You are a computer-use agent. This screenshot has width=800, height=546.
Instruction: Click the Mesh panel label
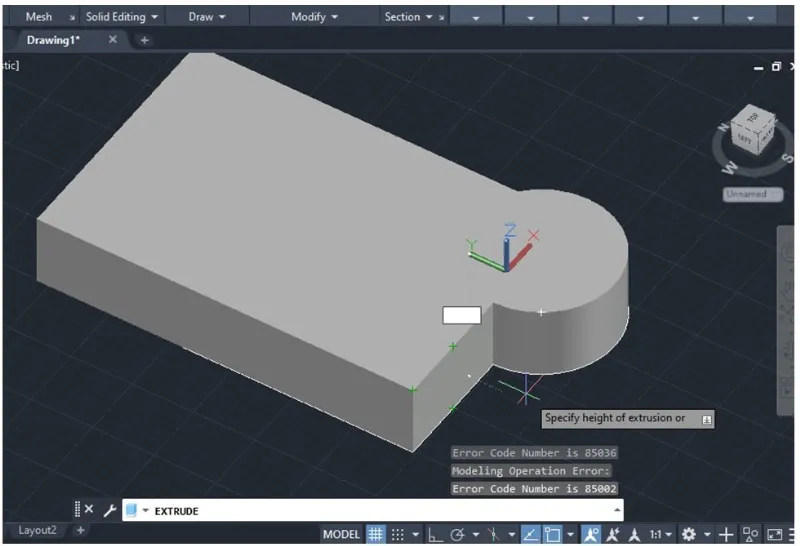[39, 17]
